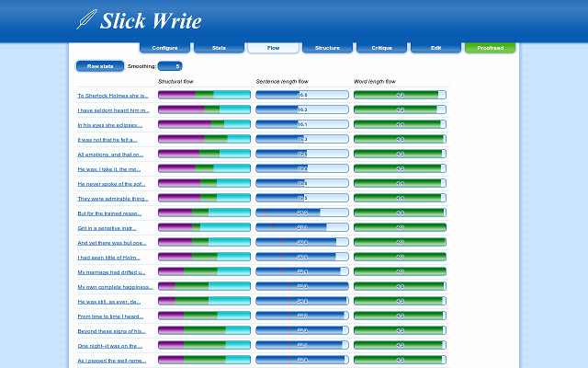
Task: Go to the Structure tab
Action: tap(327, 48)
